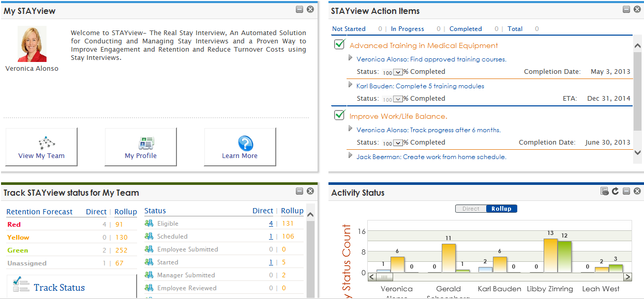This screenshot has height=299, width=644.
Task: Click the Track Status checklist icon
Action: (x=21, y=285)
